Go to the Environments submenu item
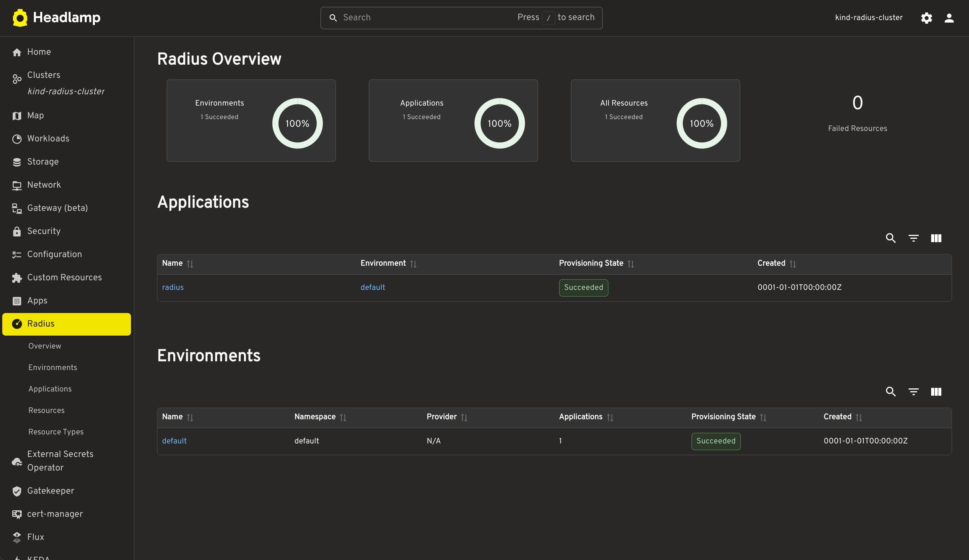Screen dimensions: 969x560 coord(53,367)
